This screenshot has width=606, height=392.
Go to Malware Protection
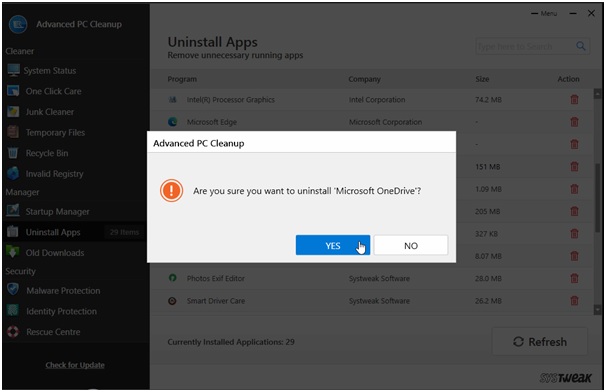tap(63, 291)
